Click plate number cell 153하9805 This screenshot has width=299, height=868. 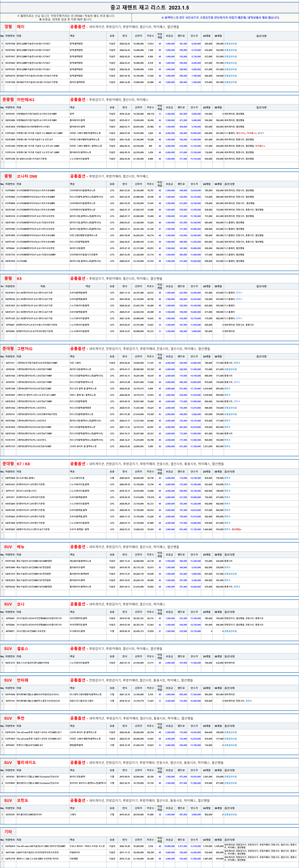(x=10, y=190)
